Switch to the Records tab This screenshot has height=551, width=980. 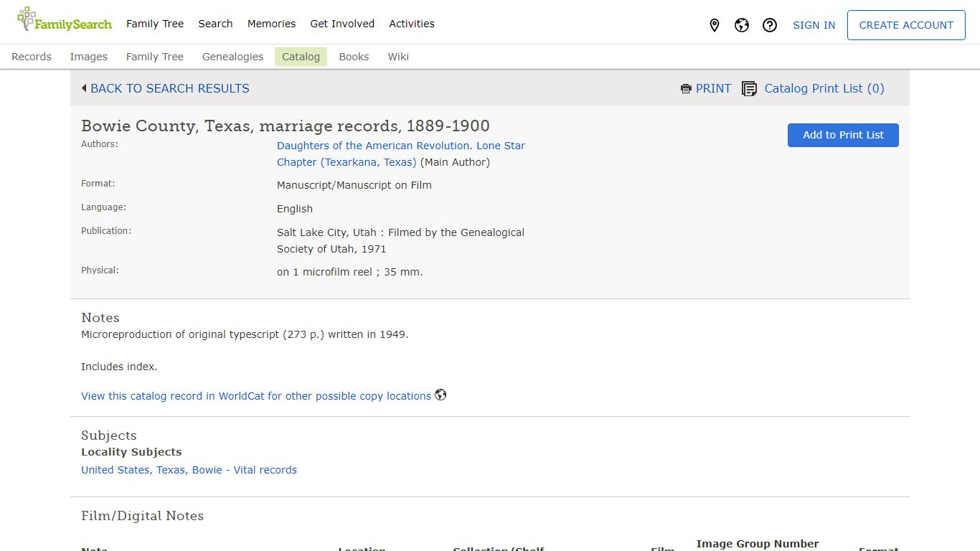point(32,57)
